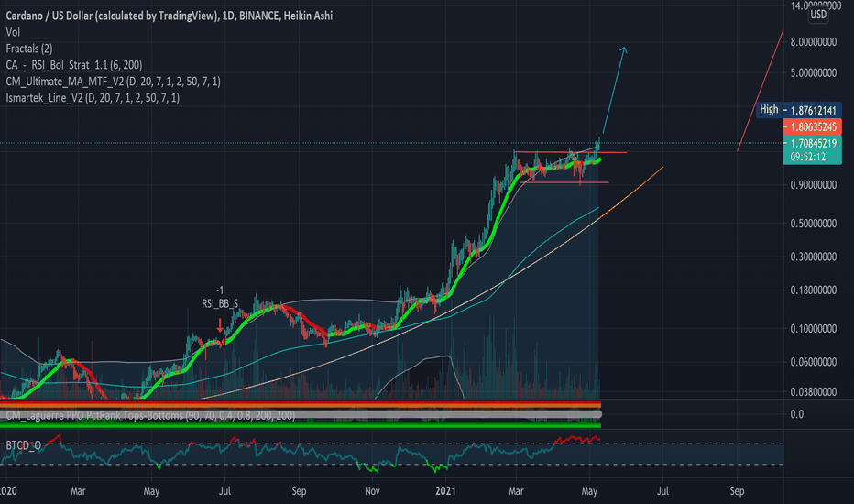Select the CM_Laguerre PPO PctRank indicator label

150,415
